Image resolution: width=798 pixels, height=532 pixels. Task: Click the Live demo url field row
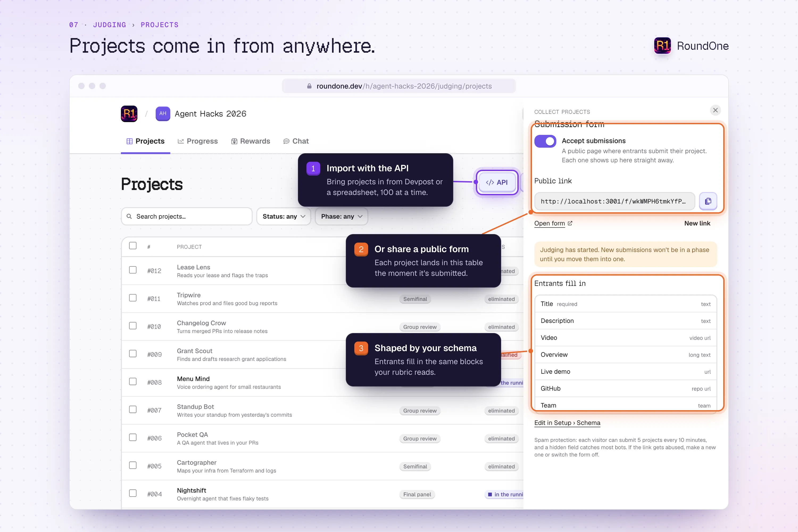(x=626, y=372)
